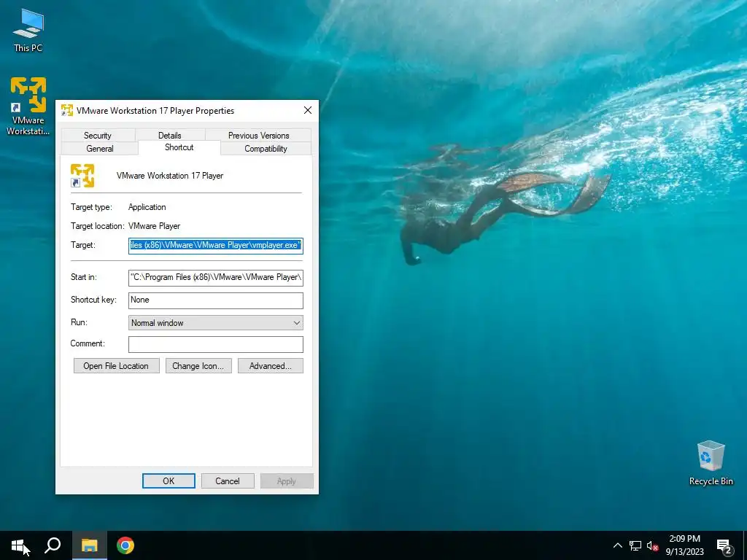This screenshot has width=747, height=560.
Task: Open taskbar search magnifier
Action: click(x=53, y=545)
